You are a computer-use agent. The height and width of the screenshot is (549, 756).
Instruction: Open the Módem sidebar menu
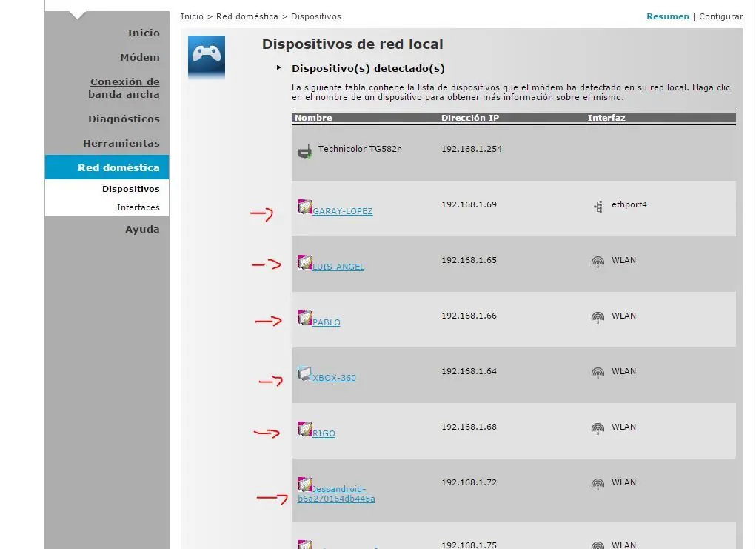pos(140,57)
